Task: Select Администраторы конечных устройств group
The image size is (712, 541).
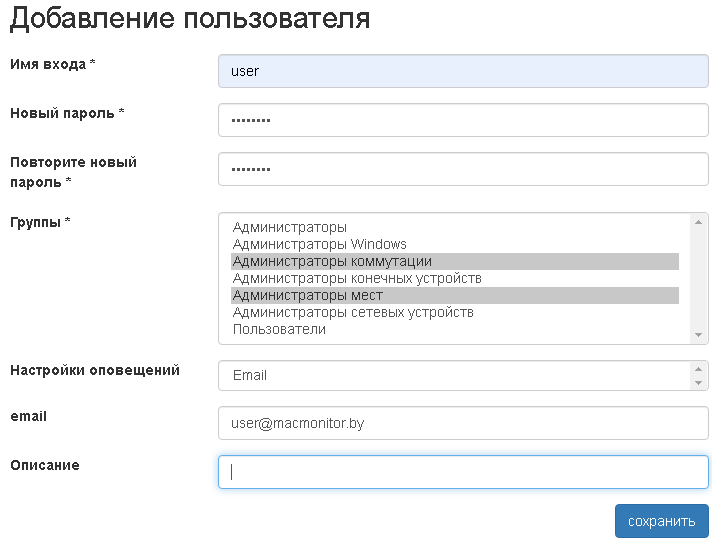Action: (357, 278)
